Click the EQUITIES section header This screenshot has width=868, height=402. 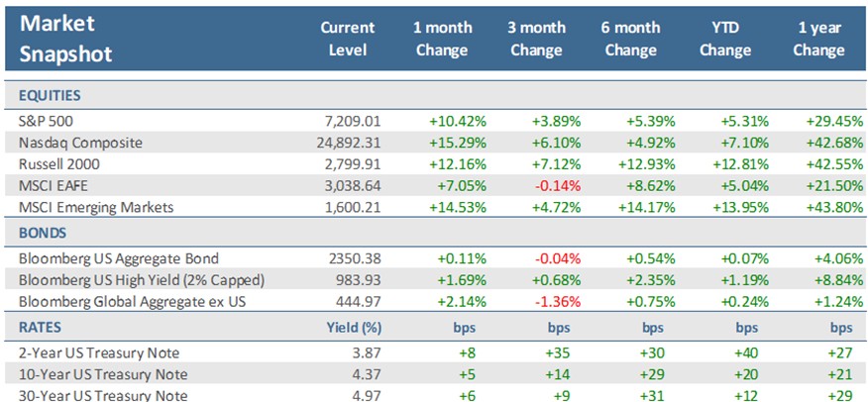[50, 95]
